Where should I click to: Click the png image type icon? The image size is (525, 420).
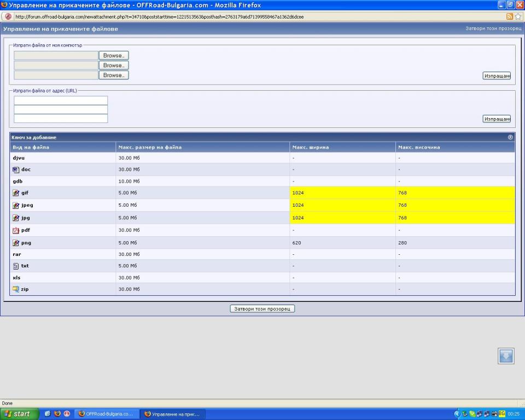tap(16, 243)
